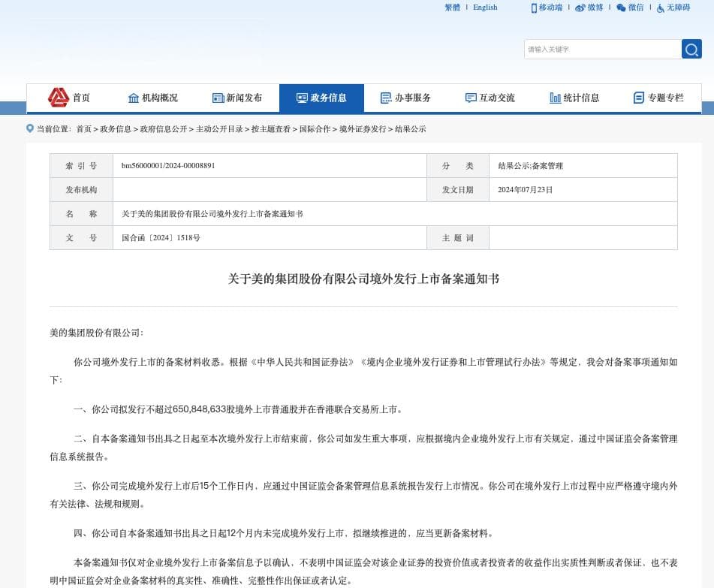The image size is (714, 588).
Task: Open the 微信 link
Action: (x=636, y=8)
